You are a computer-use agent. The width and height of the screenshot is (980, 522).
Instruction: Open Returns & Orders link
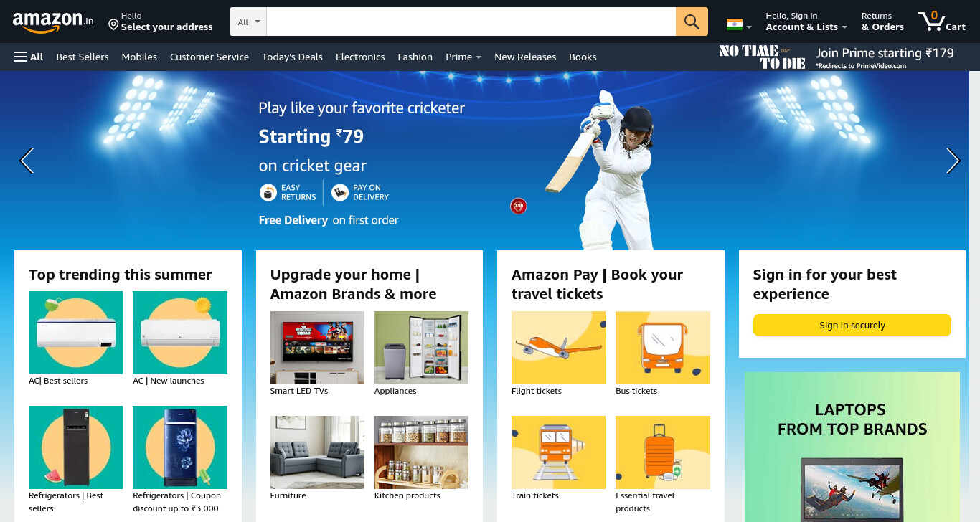[882, 22]
